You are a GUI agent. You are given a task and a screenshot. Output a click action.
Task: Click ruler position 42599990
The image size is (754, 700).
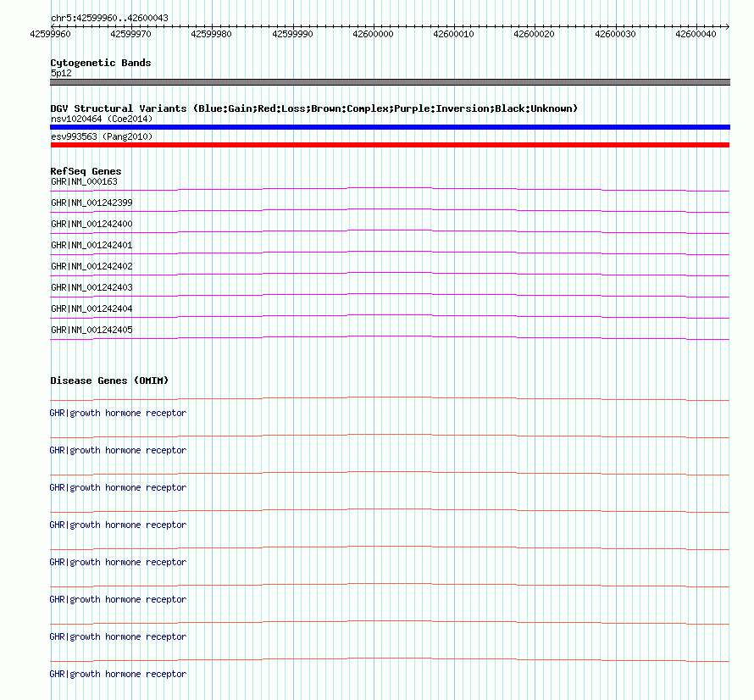[x=292, y=34]
